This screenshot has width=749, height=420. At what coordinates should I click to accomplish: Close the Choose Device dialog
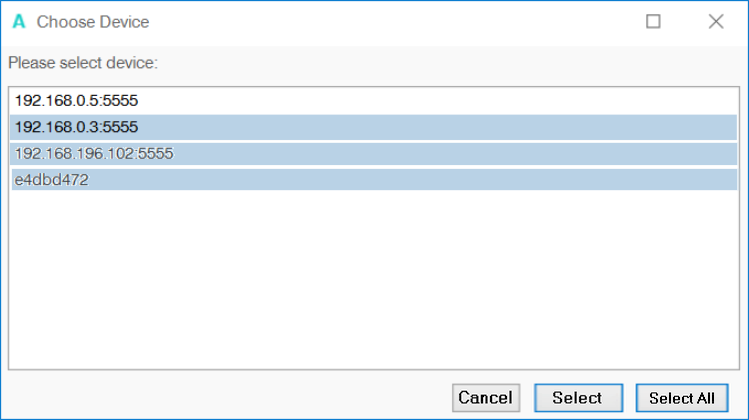pos(716,21)
